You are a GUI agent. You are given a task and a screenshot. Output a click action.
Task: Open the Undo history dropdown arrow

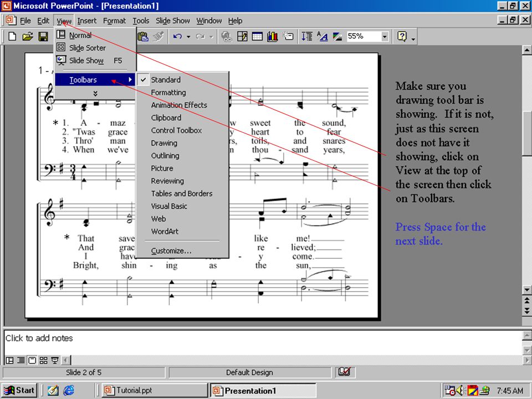pyautogui.click(x=188, y=37)
